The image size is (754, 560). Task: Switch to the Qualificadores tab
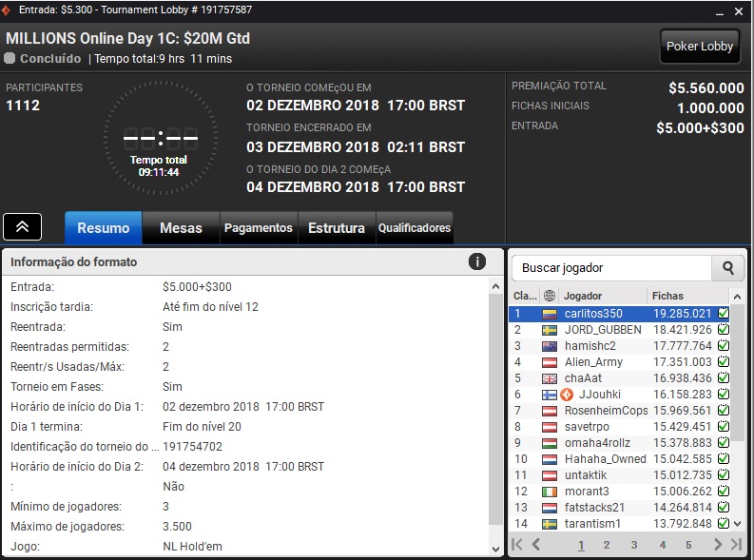click(415, 228)
